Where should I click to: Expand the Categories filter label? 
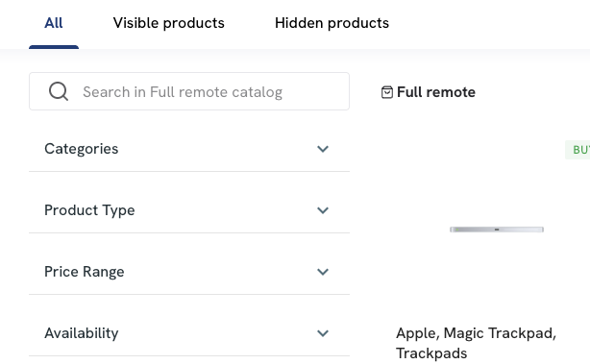coord(82,149)
